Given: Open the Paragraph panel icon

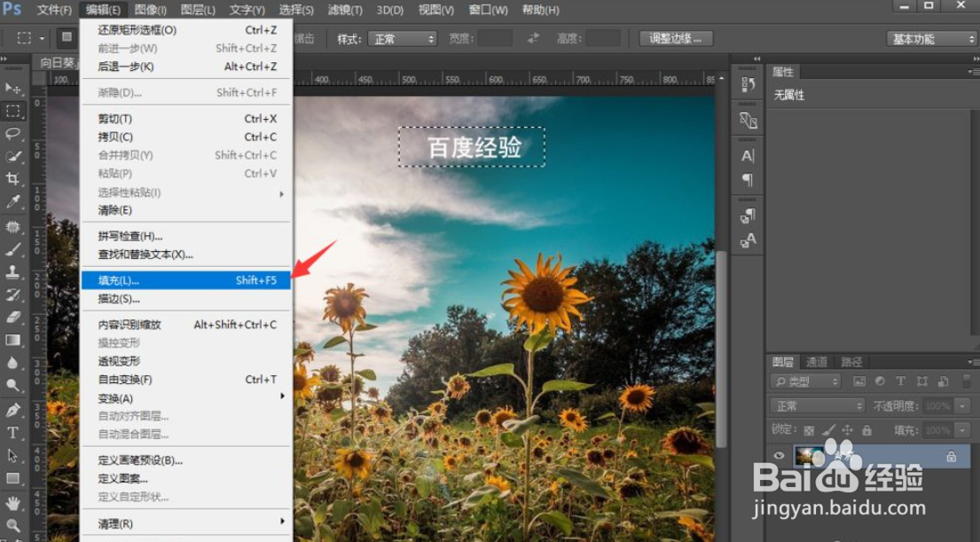Looking at the screenshot, I should (748, 180).
